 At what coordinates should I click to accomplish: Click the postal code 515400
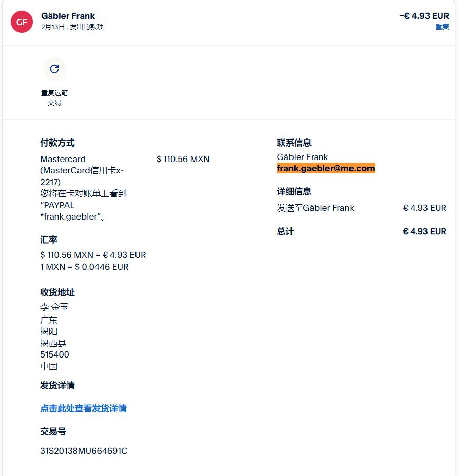54,354
